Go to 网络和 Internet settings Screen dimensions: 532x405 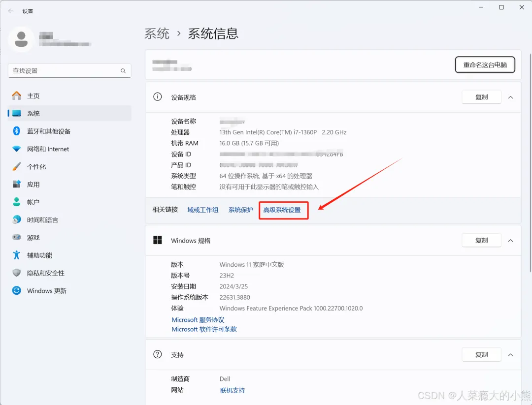click(x=69, y=149)
